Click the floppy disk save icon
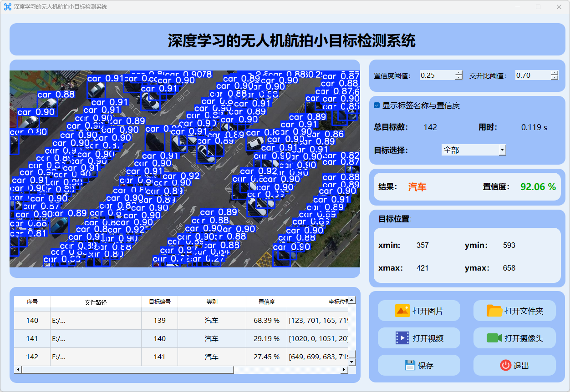Image resolution: width=570 pixels, height=392 pixels. pos(410,365)
